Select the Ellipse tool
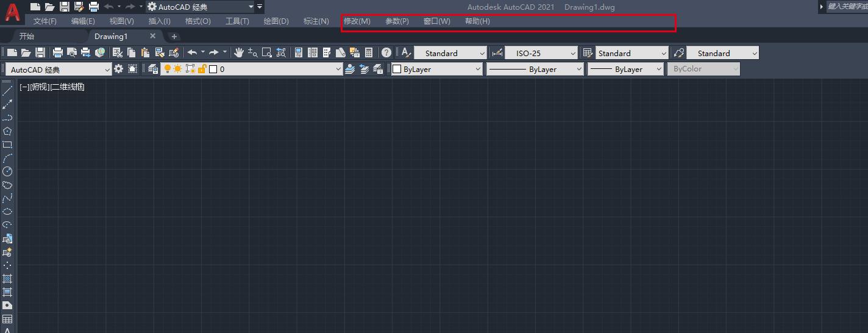 [x=7, y=212]
